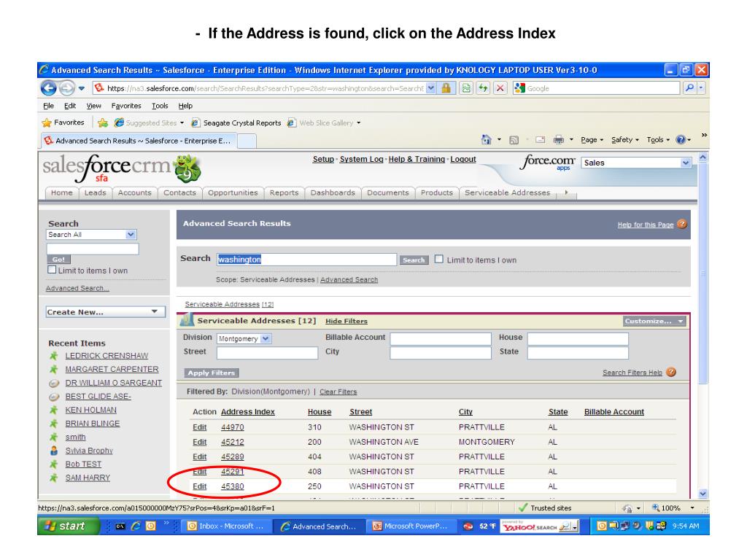Click the Billable Account filter input field
747x560 pixels.
[x=440, y=338]
